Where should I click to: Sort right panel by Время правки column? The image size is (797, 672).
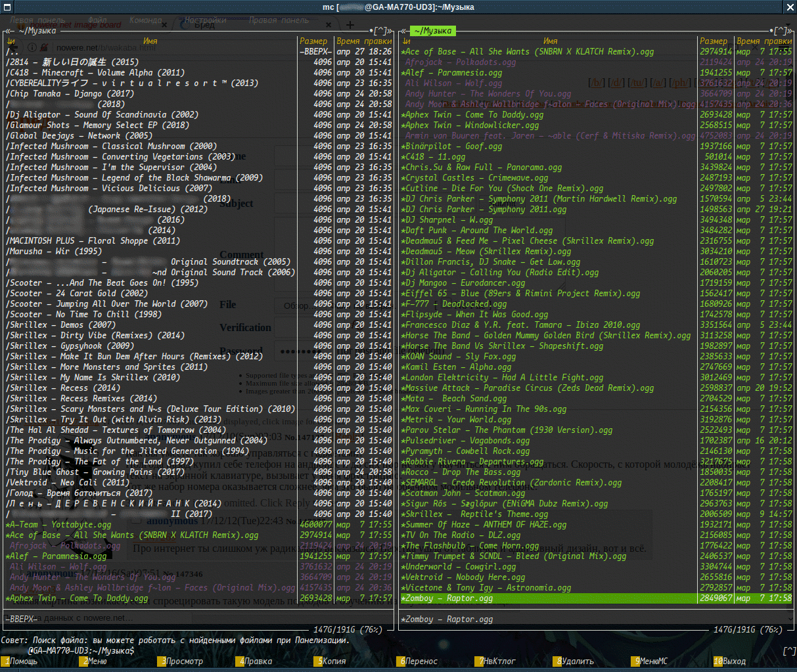click(764, 41)
